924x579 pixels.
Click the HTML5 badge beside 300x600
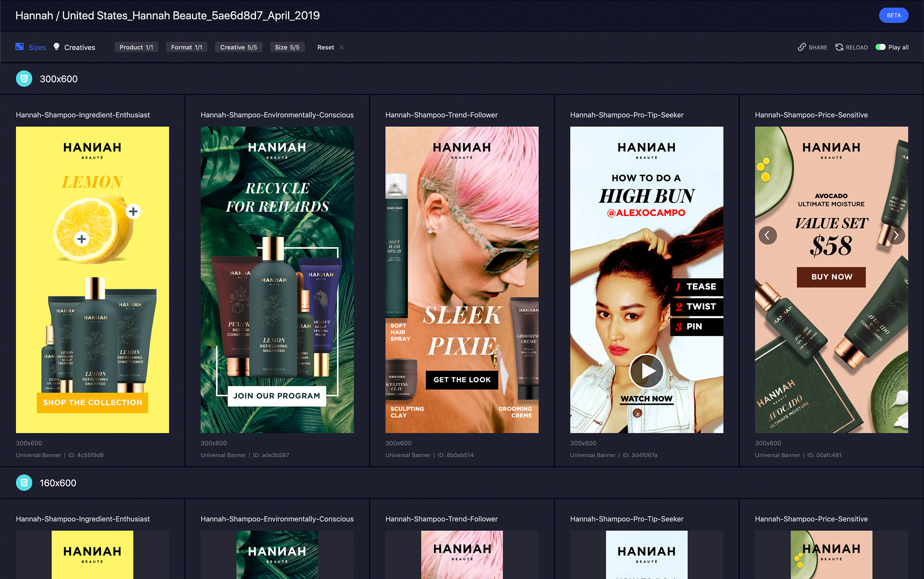pos(24,78)
